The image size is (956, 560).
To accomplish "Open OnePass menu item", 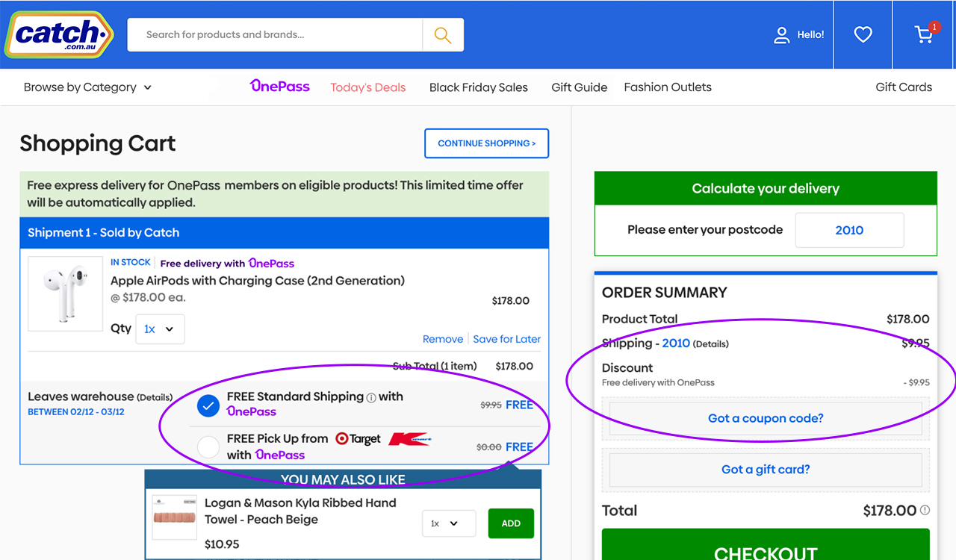I will point(279,87).
